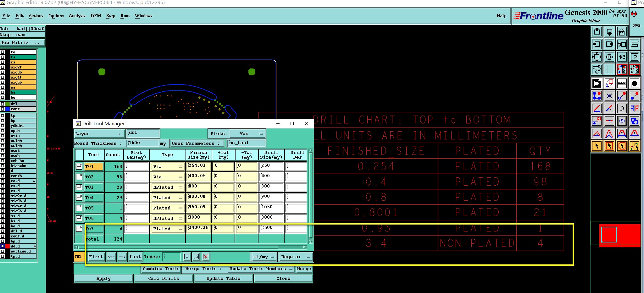Image resolution: width=644 pixels, height=293 pixels.
Task: Click the Update Table button
Action: coord(223,278)
